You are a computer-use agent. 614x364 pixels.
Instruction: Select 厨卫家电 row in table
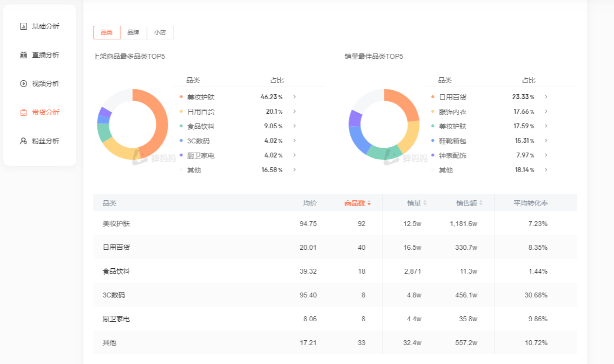[335, 319]
